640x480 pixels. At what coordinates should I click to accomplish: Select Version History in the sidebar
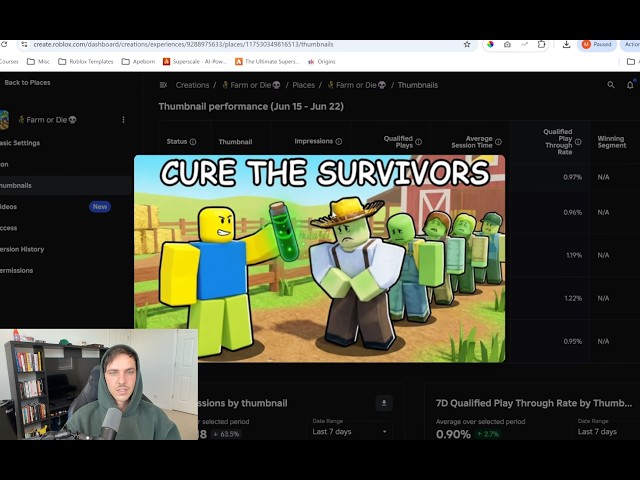22,249
